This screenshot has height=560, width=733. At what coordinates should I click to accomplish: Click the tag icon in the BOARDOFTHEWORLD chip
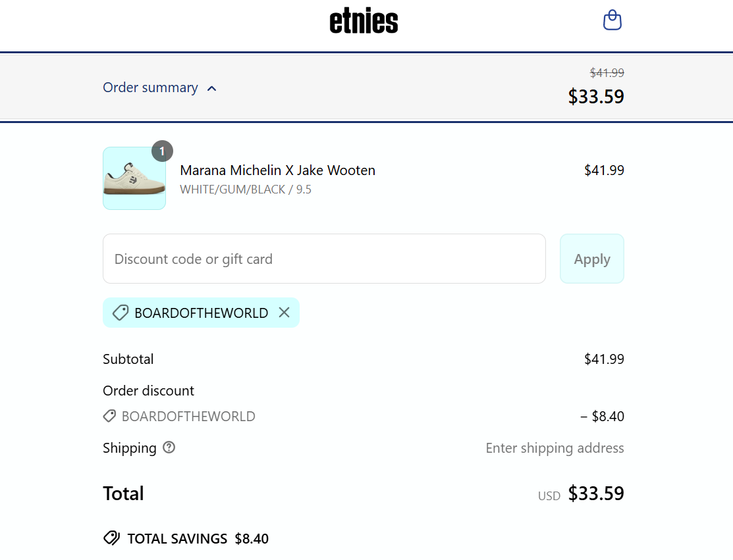point(120,313)
